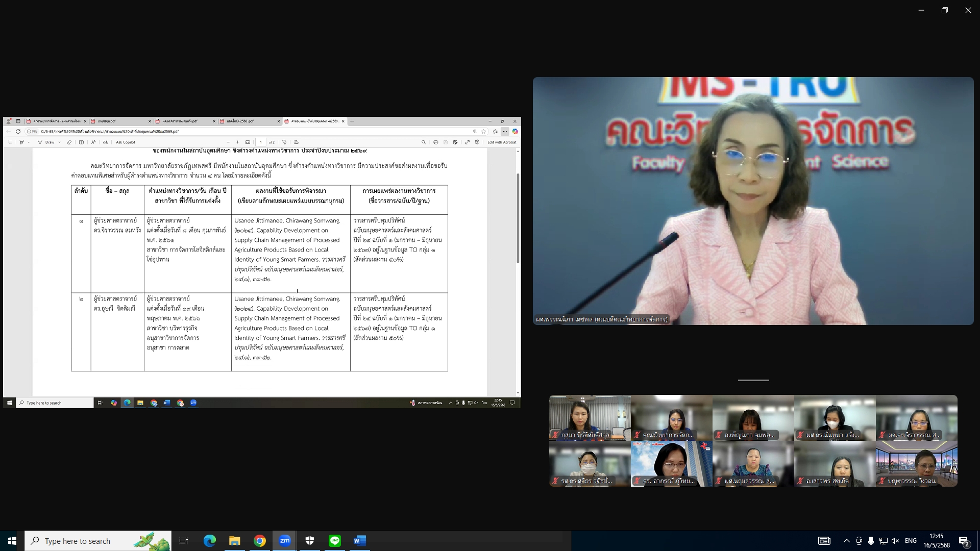
Task: Toggle the muted system volume tray icon
Action: pyautogui.click(x=895, y=541)
